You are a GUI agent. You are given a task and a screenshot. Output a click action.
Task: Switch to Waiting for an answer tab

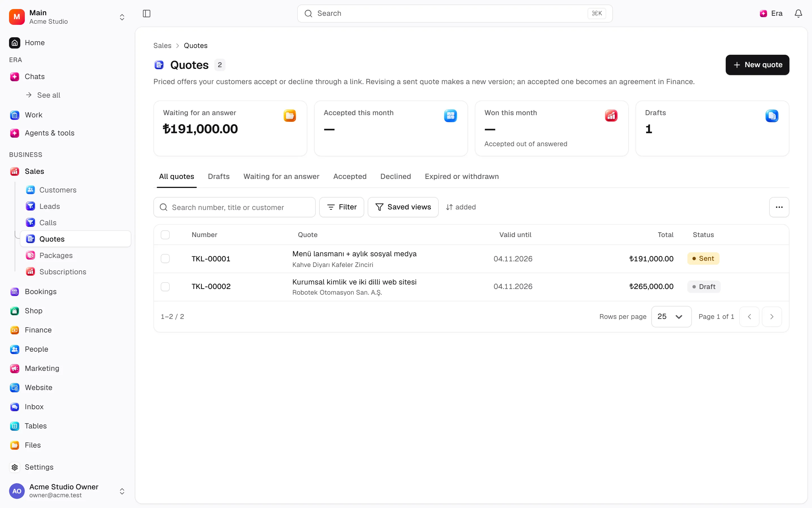pos(281,176)
